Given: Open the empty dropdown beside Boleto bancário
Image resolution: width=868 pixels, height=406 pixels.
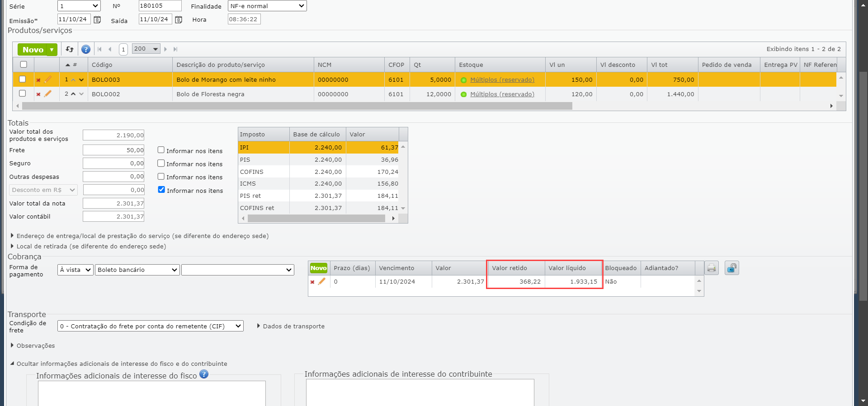Looking at the screenshot, I should (x=238, y=270).
